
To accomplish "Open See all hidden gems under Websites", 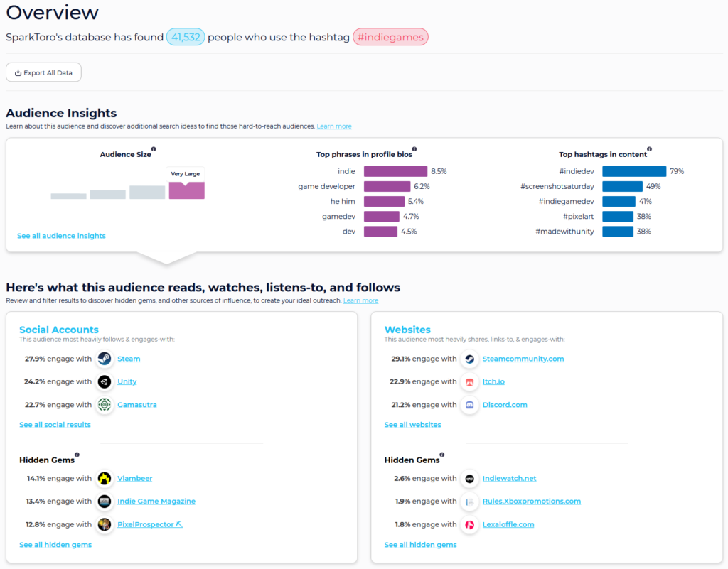I will tap(420, 544).
